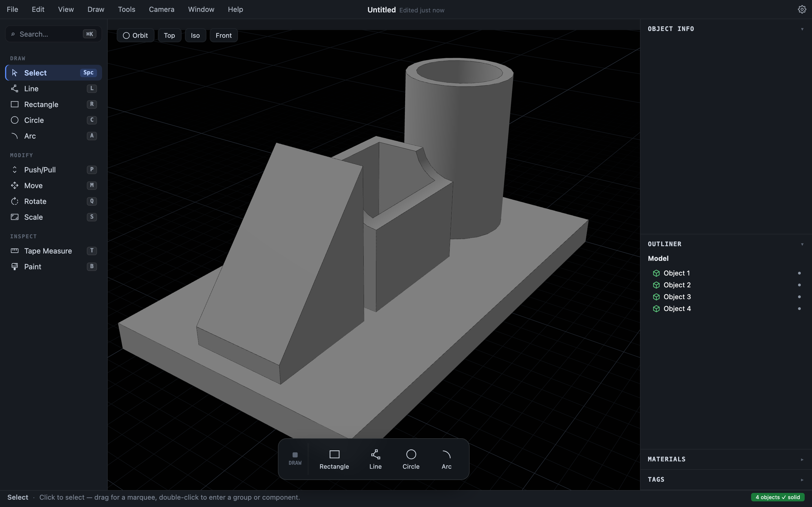
Task: Switch to the Front view
Action: click(x=224, y=35)
